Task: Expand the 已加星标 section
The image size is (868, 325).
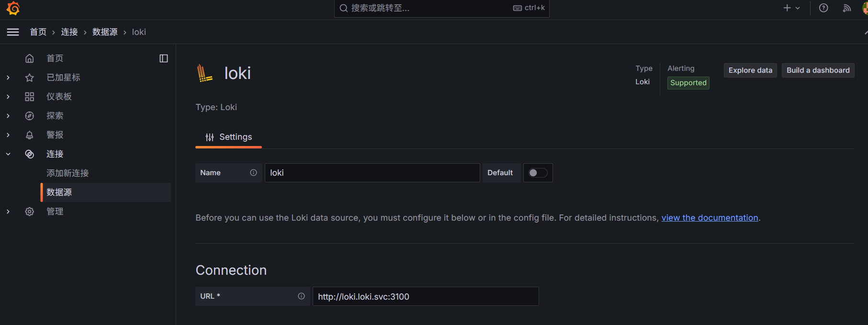Action: click(8, 78)
